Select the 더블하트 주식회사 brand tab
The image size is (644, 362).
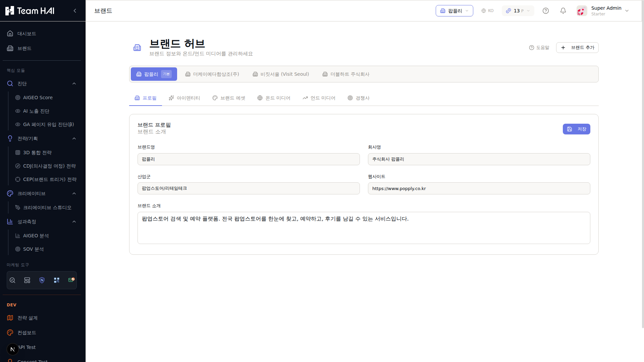click(x=346, y=74)
